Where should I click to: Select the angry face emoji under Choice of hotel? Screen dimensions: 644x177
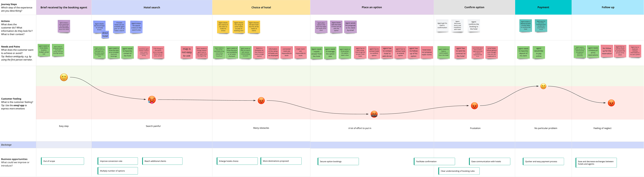tap(261, 101)
